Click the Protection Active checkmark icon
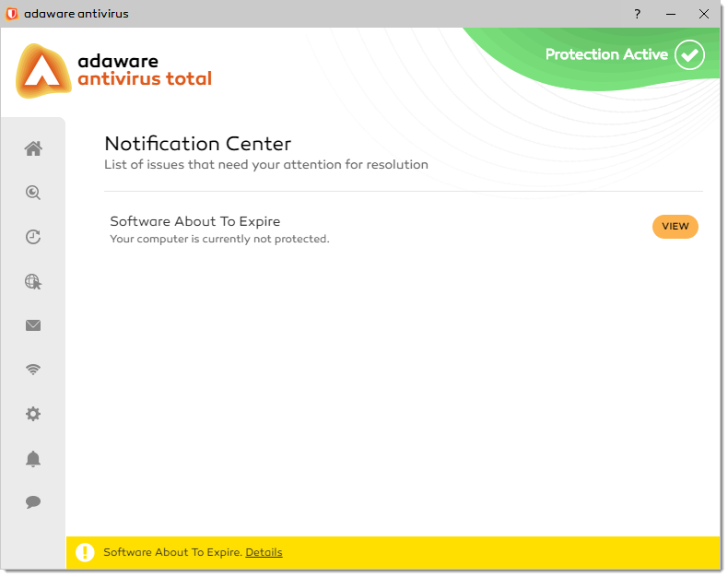Viewport: 728px width, 577px height. click(689, 54)
